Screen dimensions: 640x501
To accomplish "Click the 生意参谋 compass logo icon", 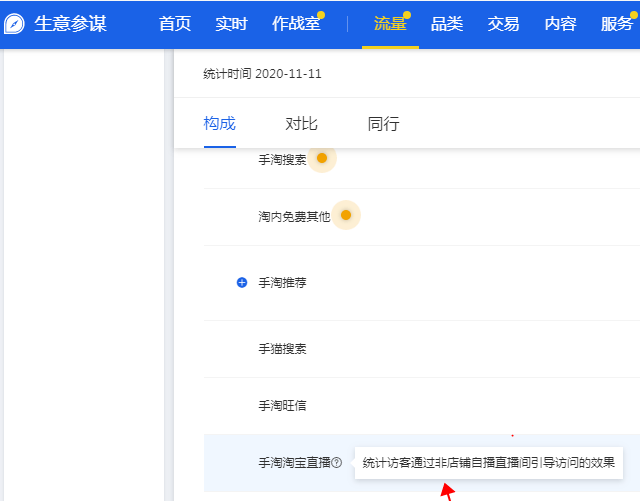I will [15, 24].
